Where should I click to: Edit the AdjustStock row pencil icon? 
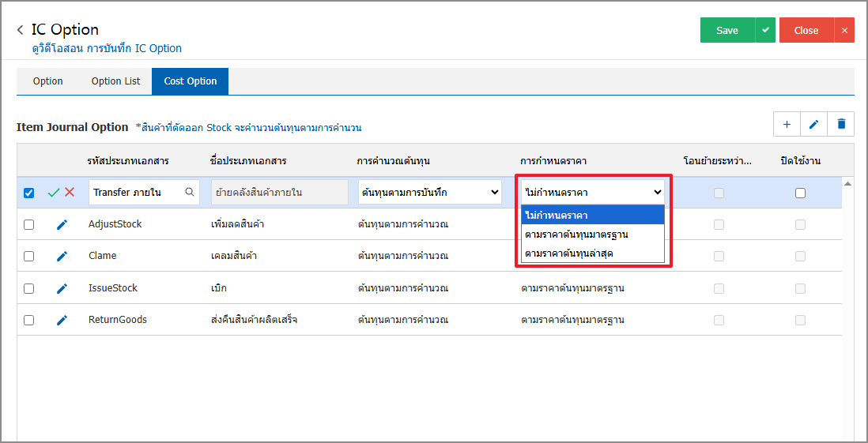[62, 224]
